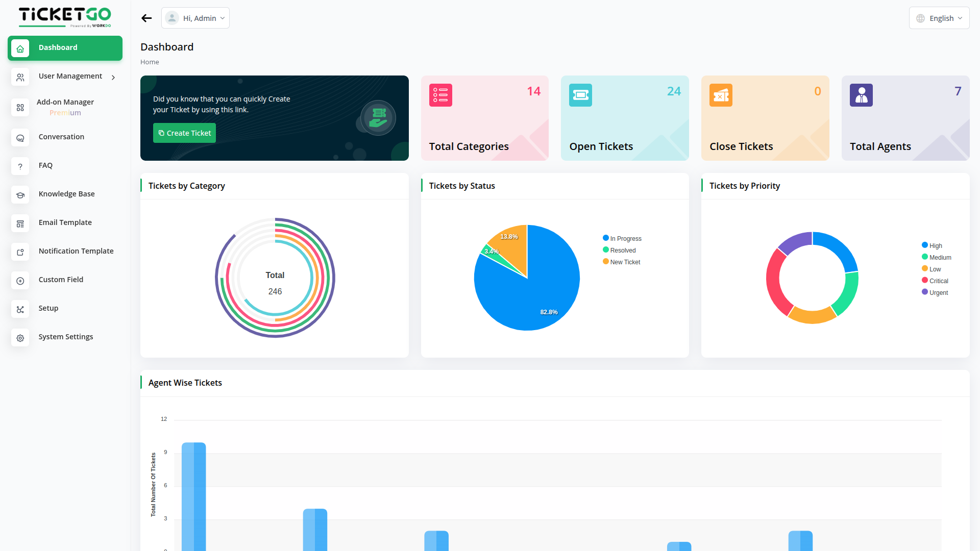Click the Total Categories list icon
The height and width of the screenshot is (551, 980).
[x=440, y=95]
